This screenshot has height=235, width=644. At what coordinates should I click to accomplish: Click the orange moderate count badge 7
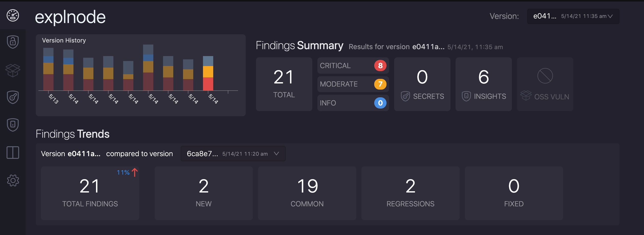pyautogui.click(x=380, y=84)
